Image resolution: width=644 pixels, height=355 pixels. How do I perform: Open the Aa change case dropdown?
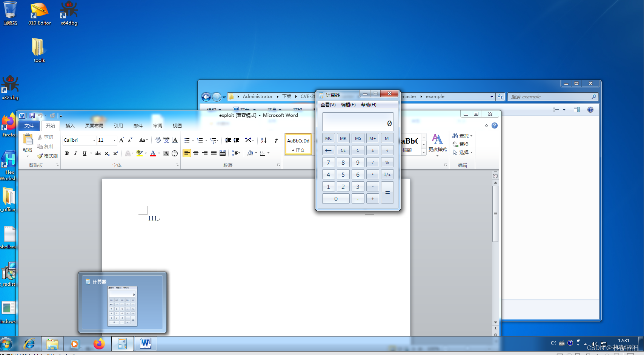[143, 140]
